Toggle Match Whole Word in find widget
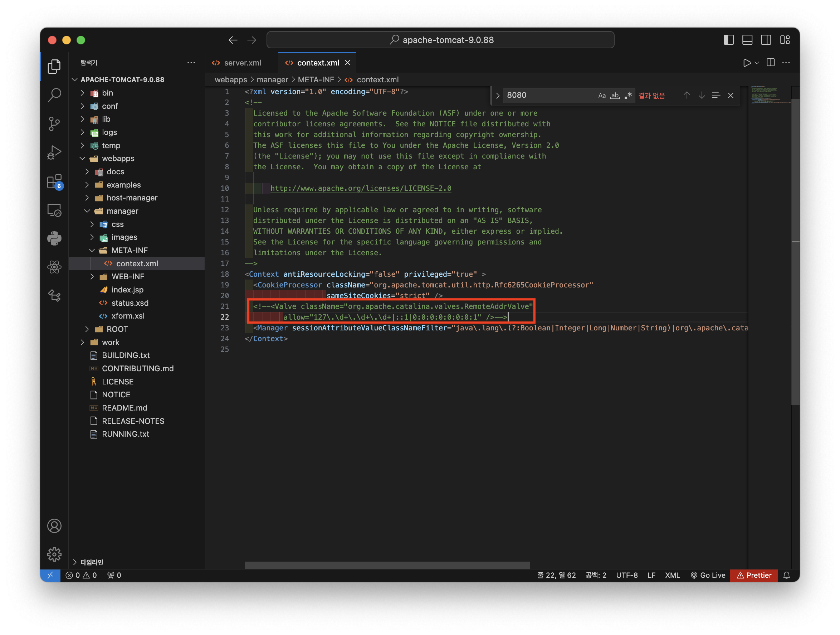Screen dimensions: 840x635 tap(615, 95)
